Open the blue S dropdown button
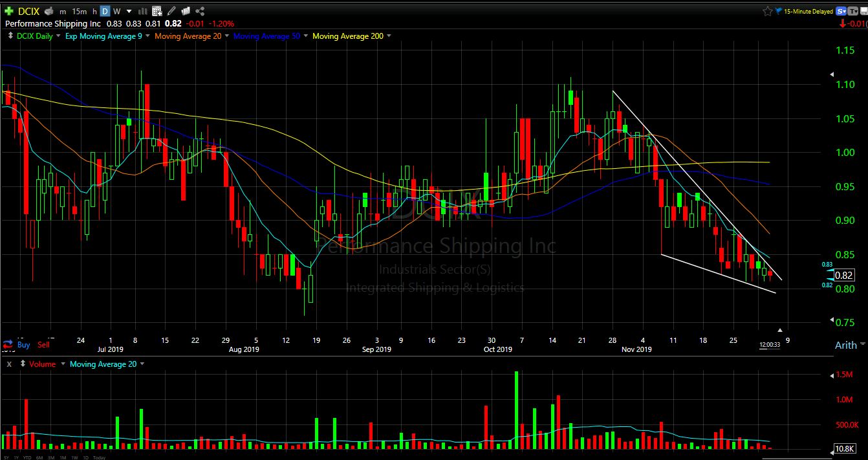Screen dimensions: 868x460 coord(841,11)
